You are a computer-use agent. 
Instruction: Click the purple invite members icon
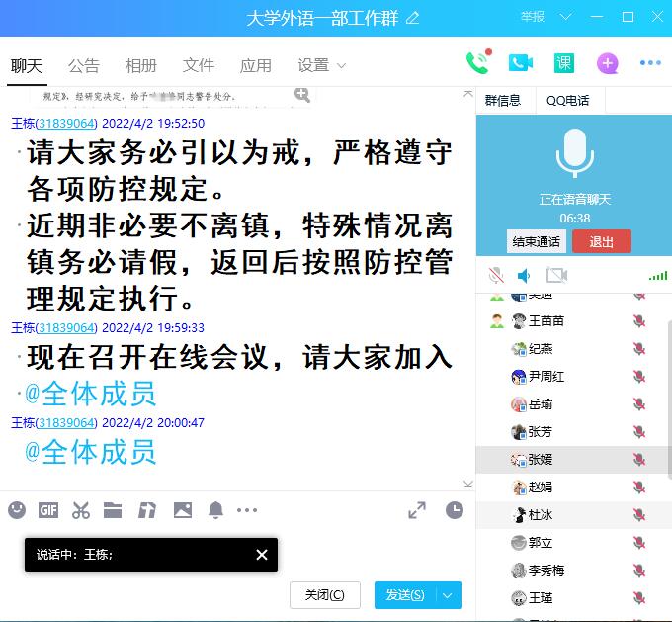[x=607, y=64]
